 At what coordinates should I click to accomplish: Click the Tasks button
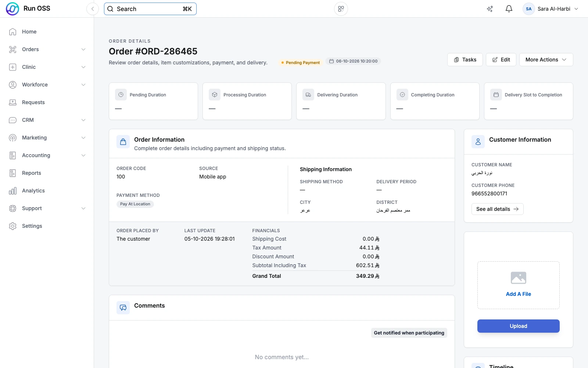coord(465,60)
